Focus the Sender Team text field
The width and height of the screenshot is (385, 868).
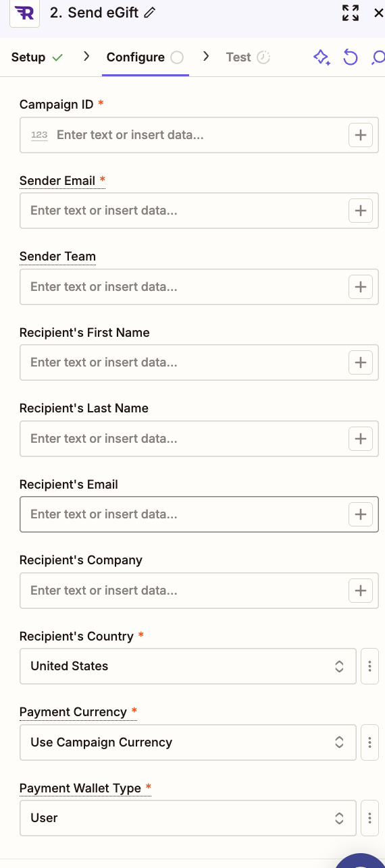[x=199, y=287]
